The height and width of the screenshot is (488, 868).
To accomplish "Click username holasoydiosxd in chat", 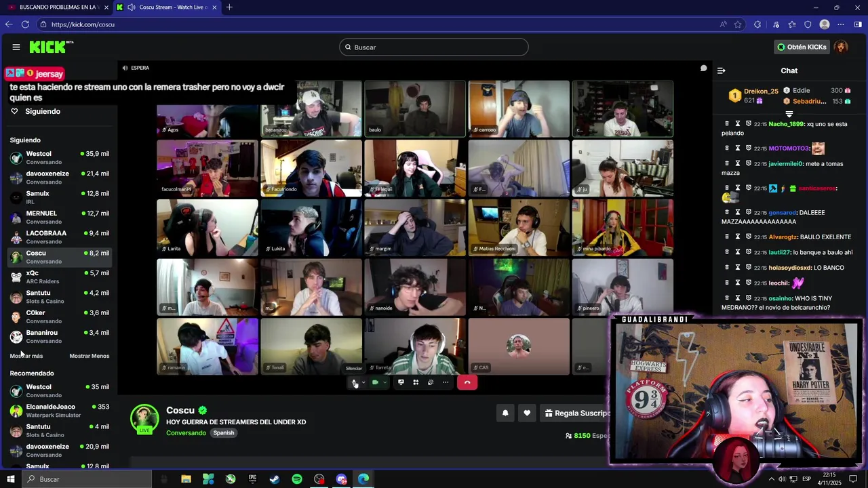I will pos(789,268).
